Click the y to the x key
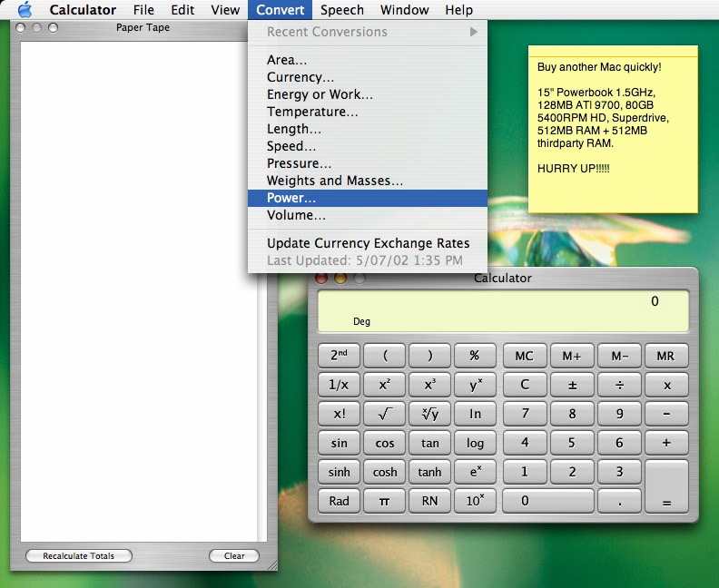The image size is (719, 588). [x=475, y=385]
